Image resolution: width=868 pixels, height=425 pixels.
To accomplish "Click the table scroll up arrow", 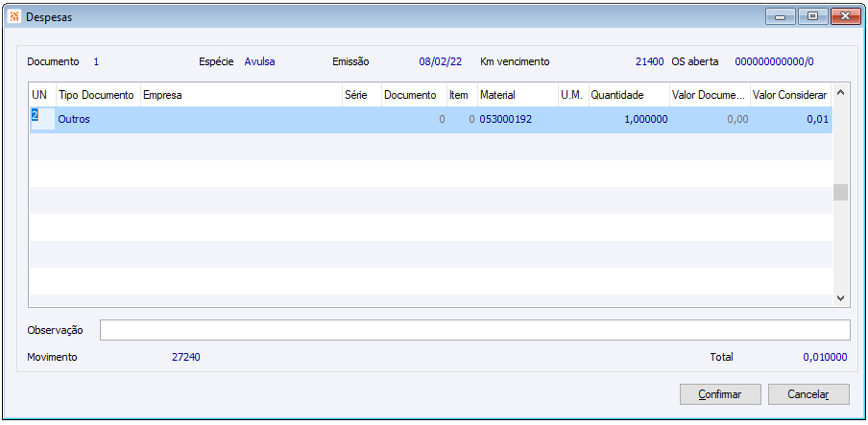I will pyautogui.click(x=840, y=92).
